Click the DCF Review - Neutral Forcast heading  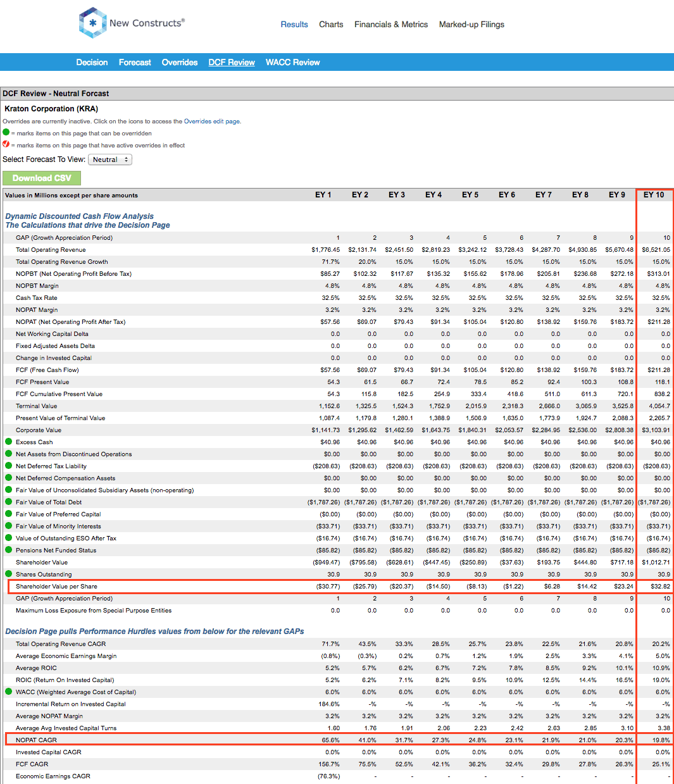click(x=56, y=94)
